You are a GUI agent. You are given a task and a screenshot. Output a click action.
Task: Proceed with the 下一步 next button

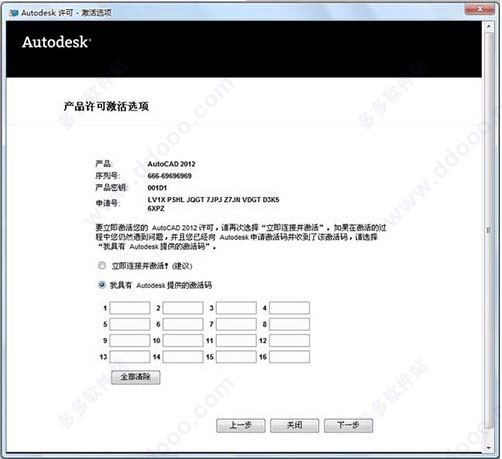(x=348, y=426)
